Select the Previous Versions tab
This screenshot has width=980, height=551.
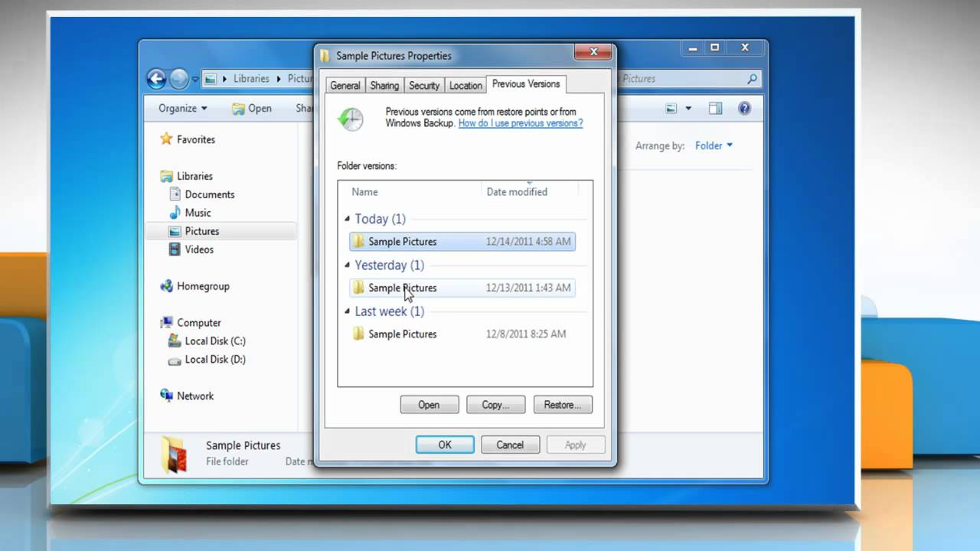click(526, 84)
